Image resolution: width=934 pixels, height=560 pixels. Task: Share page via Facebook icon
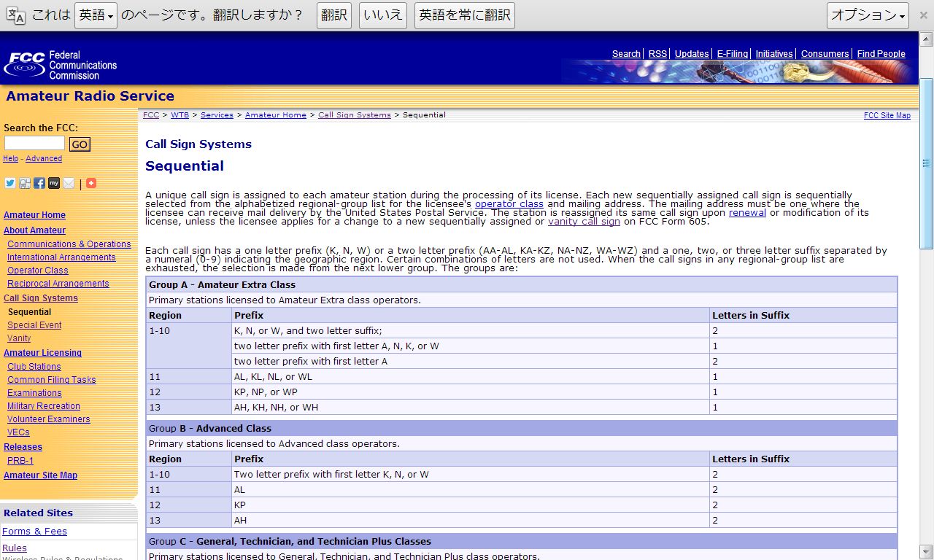39,183
